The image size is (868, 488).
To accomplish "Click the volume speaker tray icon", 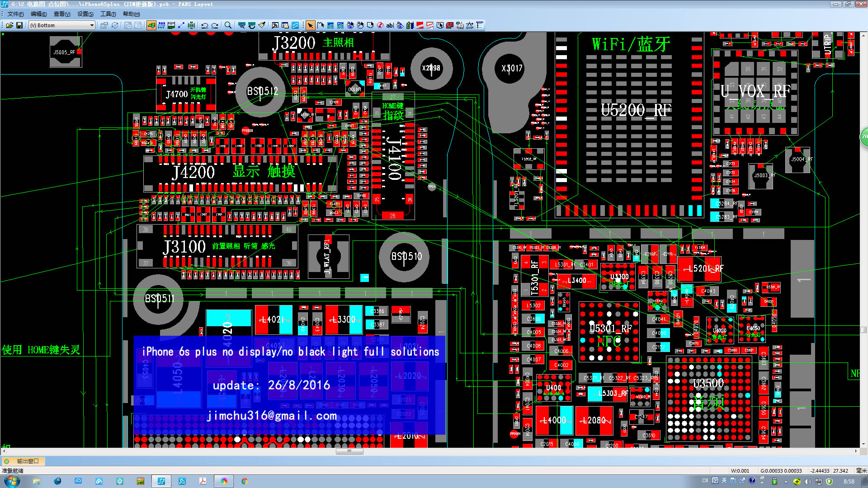I will pyautogui.click(x=807, y=482).
